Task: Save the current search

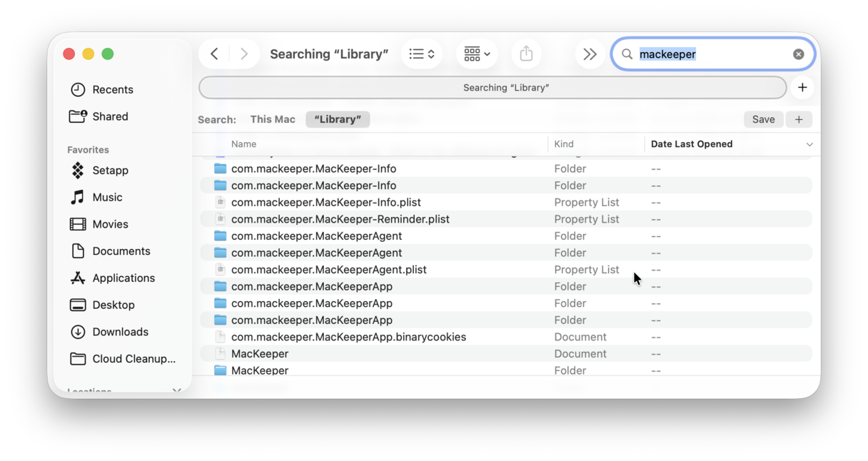Action: (x=763, y=119)
